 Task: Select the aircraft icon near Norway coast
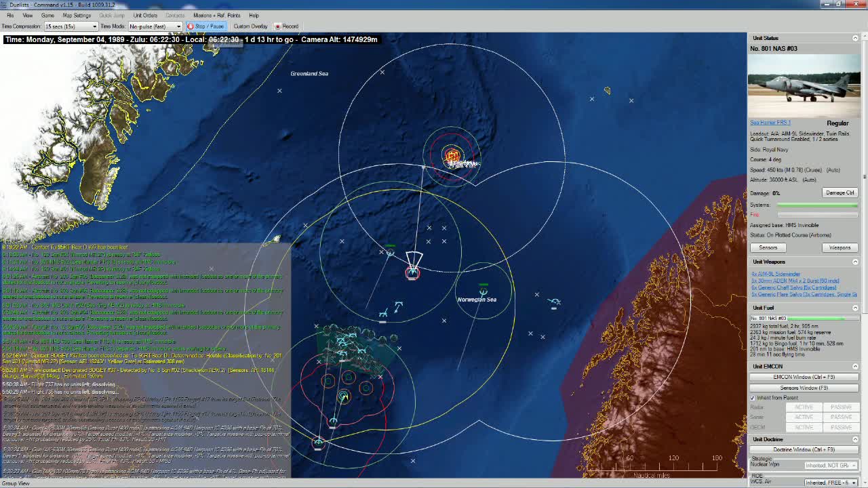tap(555, 302)
